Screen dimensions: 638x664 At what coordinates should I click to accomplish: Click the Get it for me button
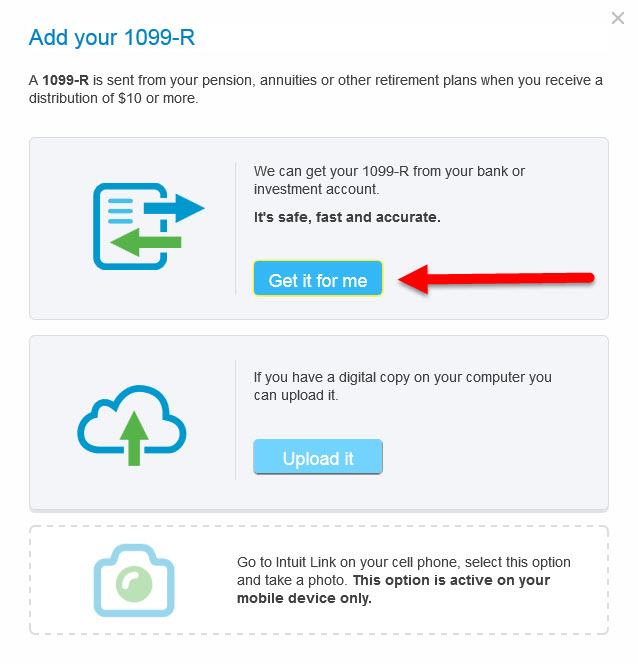318,278
